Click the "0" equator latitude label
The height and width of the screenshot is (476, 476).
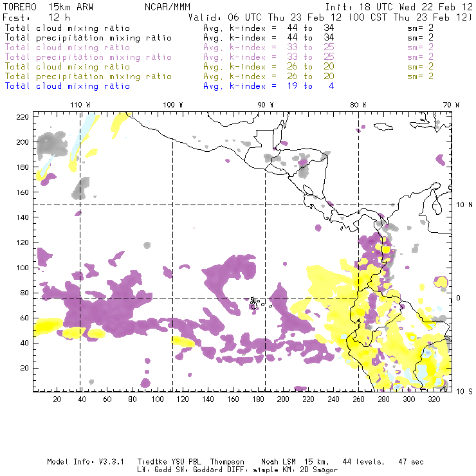pyautogui.click(x=459, y=298)
